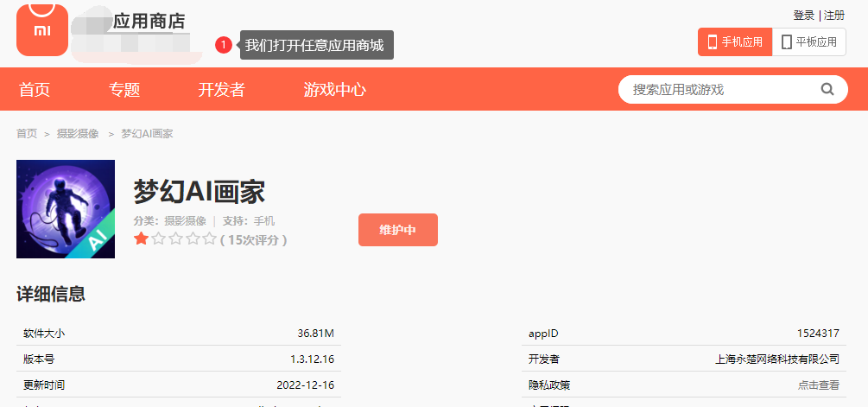Viewport: 868px width, 407px height.
Task: Click the 2022-12-16 update date
Action: [306, 385]
